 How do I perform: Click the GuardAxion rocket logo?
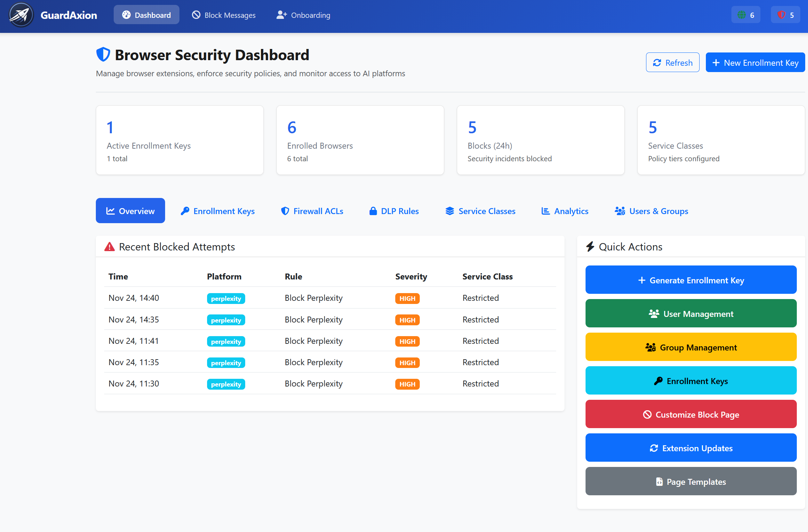(x=21, y=15)
